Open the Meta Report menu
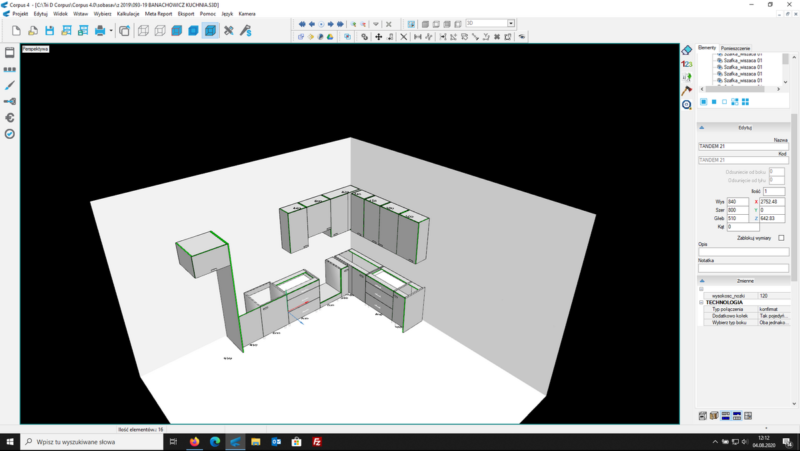Screen dimensions: 800x451 [x=159, y=14]
